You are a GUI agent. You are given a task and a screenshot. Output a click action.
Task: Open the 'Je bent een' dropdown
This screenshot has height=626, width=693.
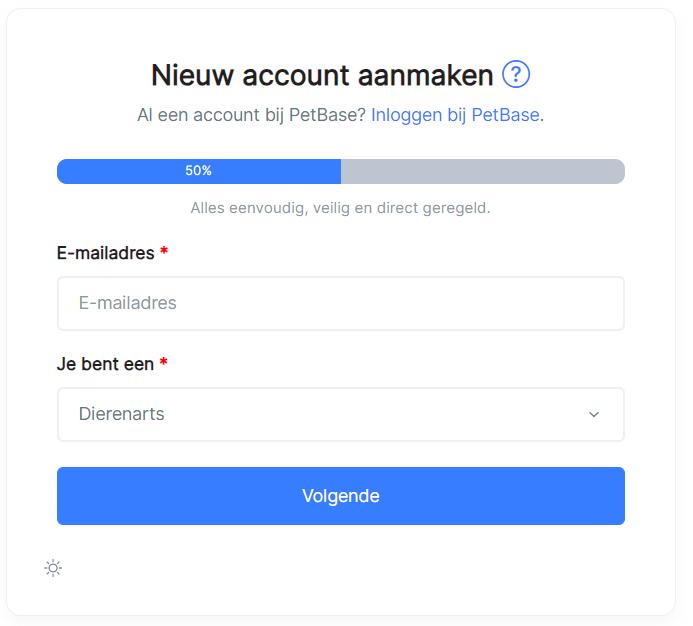tap(341, 414)
